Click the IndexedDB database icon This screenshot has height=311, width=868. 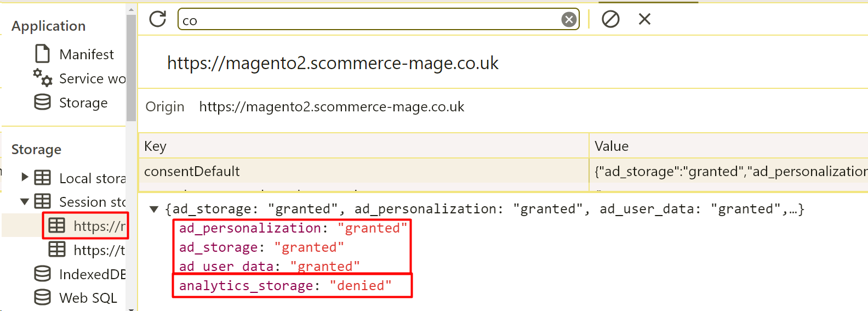[43, 274]
